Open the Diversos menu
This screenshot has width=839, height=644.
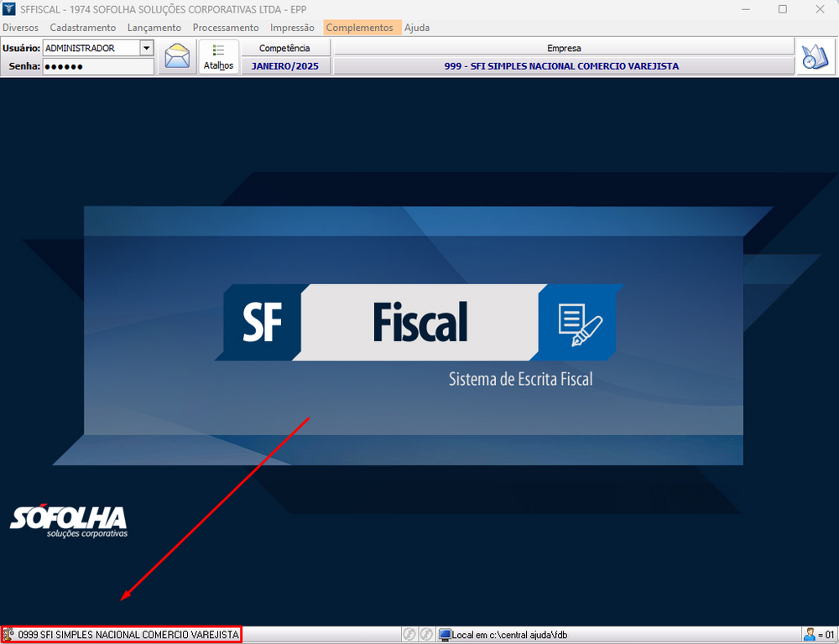tap(20, 28)
